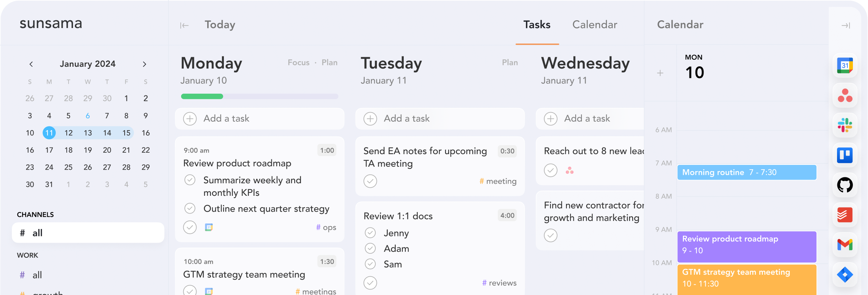Click Asana icon on Reach out to leads card
Image resolution: width=868 pixels, height=295 pixels.
click(x=570, y=170)
